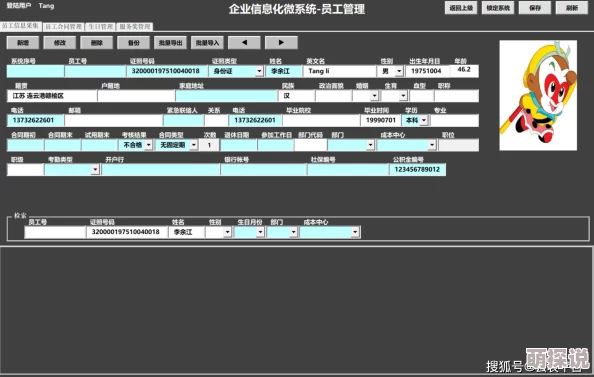Click the 次数 field showing 1
594x377 pixels.
pos(209,145)
